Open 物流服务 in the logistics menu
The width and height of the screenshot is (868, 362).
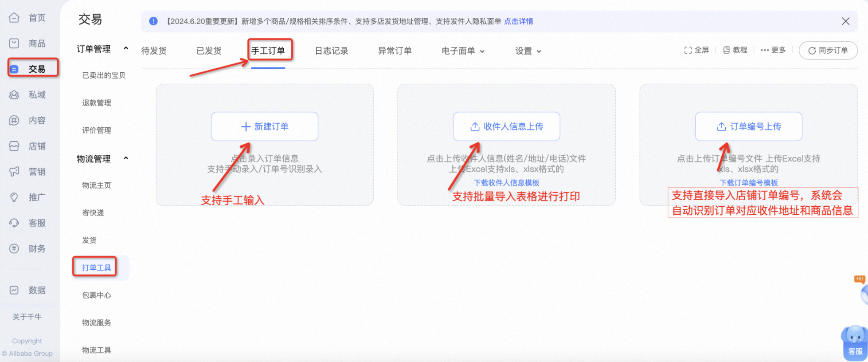(97, 323)
